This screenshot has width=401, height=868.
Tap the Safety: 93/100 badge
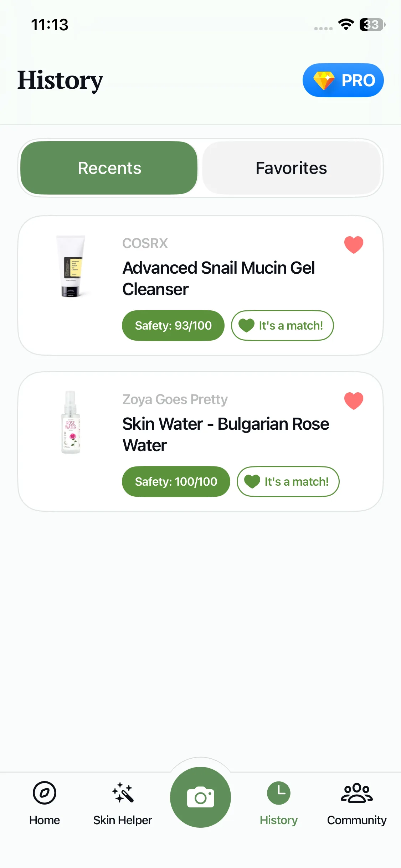tap(173, 325)
